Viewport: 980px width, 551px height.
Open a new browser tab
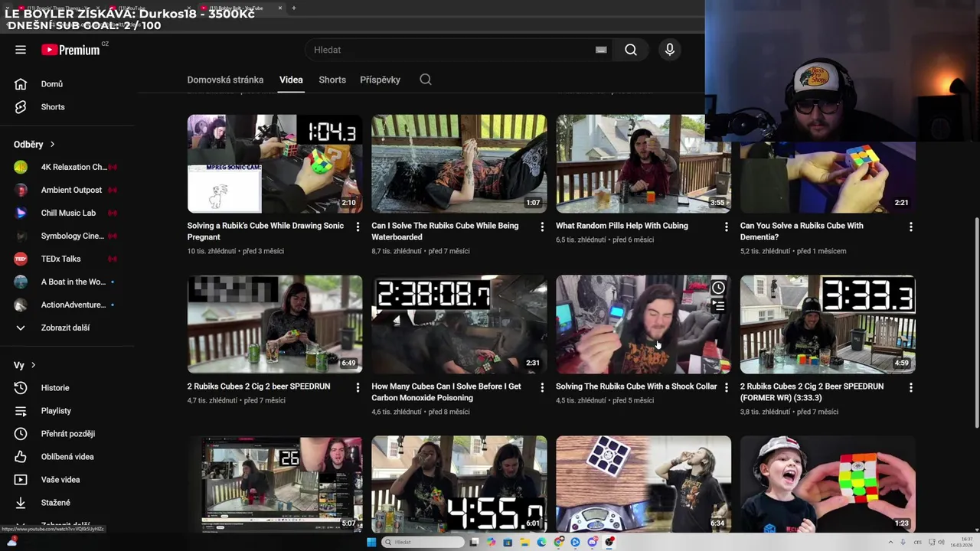point(294,8)
